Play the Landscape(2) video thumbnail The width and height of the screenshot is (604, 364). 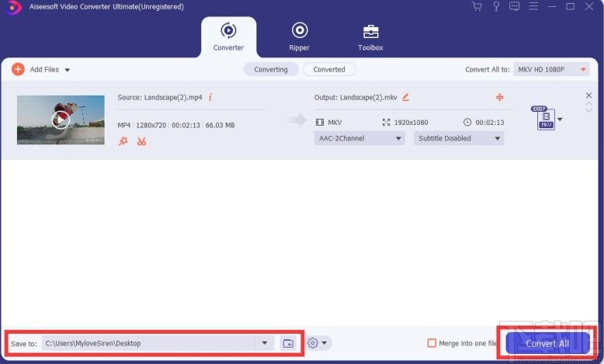coord(61,120)
